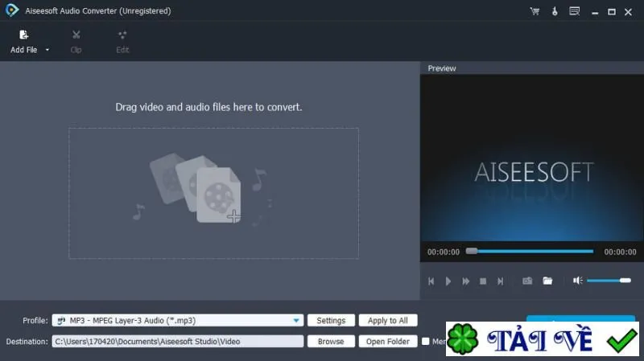Expand the Profile format dropdown
The width and height of the screenshot is (644, 361).
pyautogui.click(x=296, y=320)
